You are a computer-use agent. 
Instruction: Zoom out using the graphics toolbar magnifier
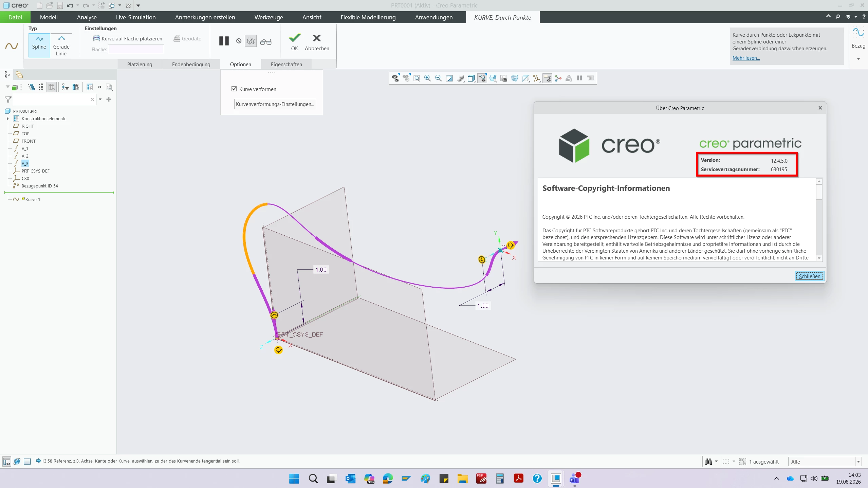(x=439, y=78)
